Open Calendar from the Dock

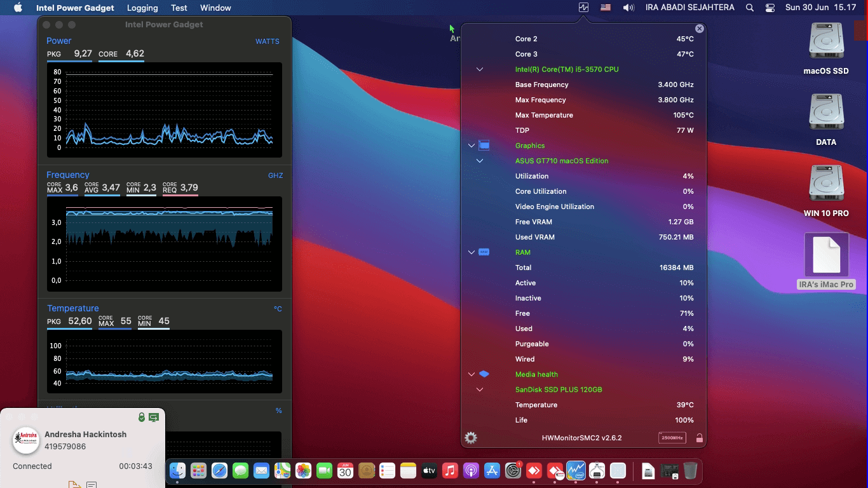[345, 471]
